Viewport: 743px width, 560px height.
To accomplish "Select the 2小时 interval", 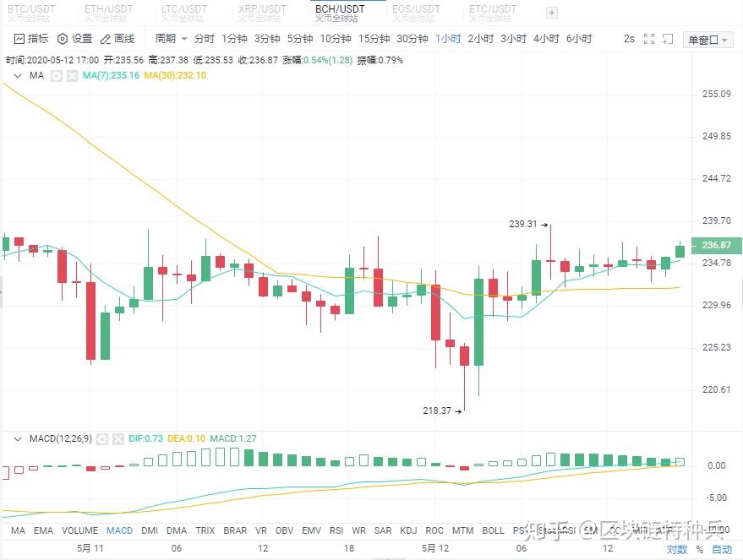I will pos(480,39).
